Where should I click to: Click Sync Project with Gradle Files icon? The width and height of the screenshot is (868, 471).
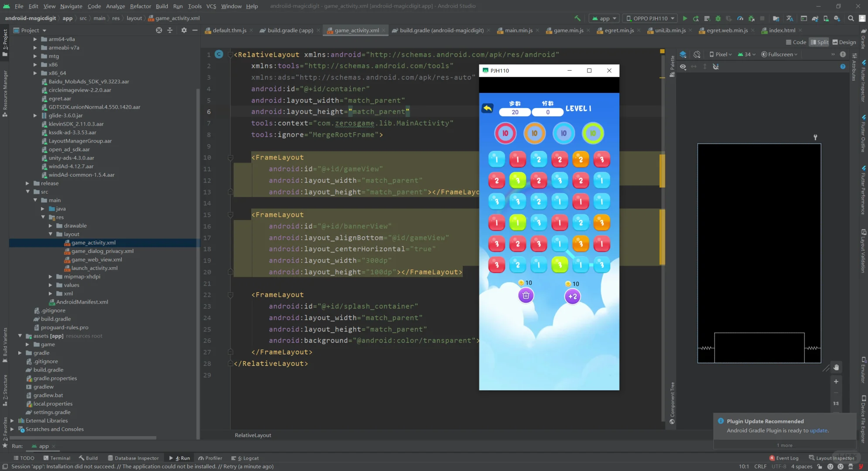coord(815,18)
